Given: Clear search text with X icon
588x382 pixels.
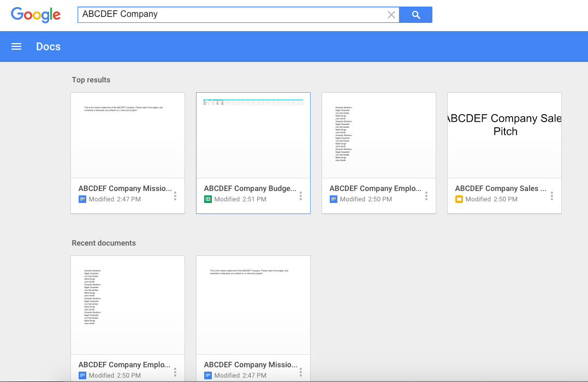Looking at the screenshot, I should pyautogui.click(x=391, y=15).
